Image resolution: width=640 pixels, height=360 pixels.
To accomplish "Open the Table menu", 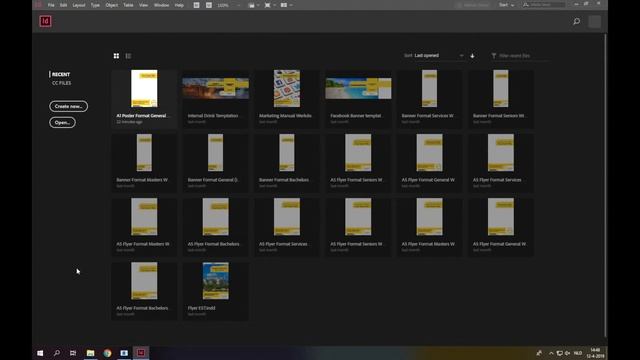I will [x=128, y=5].
